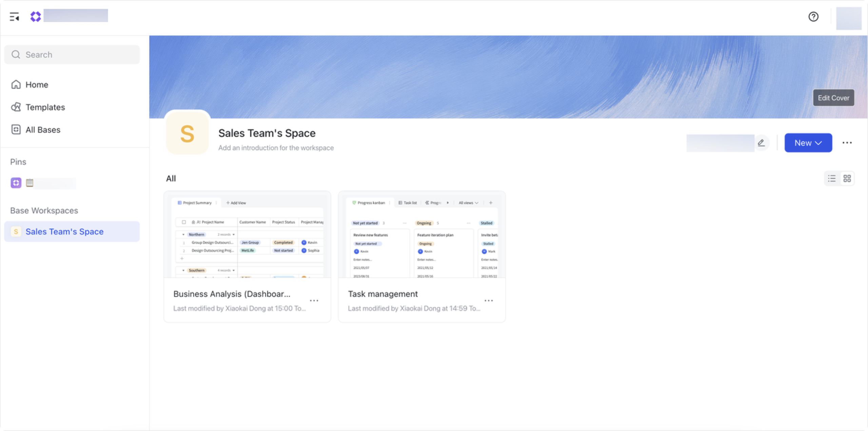Click the user avatar in the top right

(849, 18)
